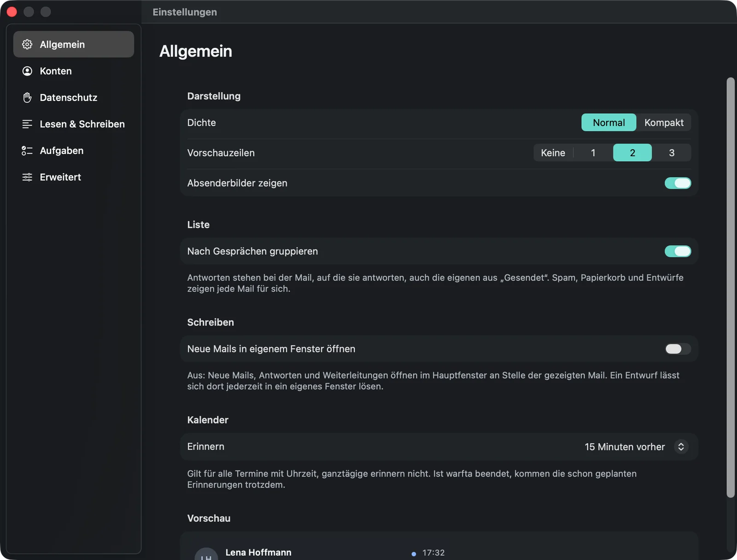The width and height of the screenshot is (737, 560).
Task: Set Dichte to Normal
Action: 608,122
